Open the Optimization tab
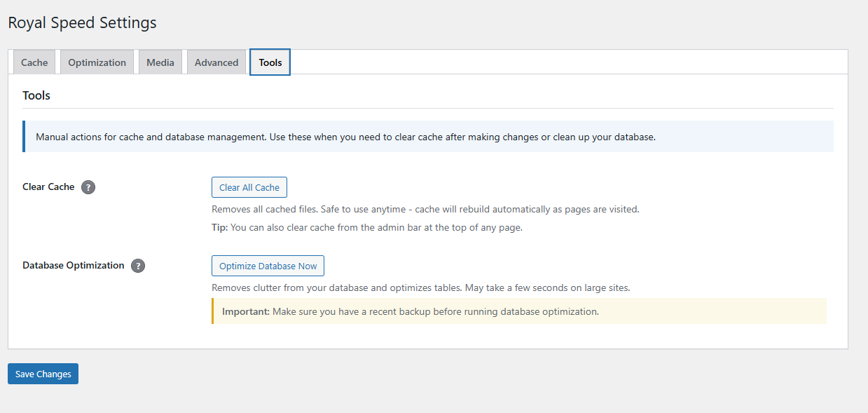The width and height of the screenshot is (868, 413). (x=97, y=62)
